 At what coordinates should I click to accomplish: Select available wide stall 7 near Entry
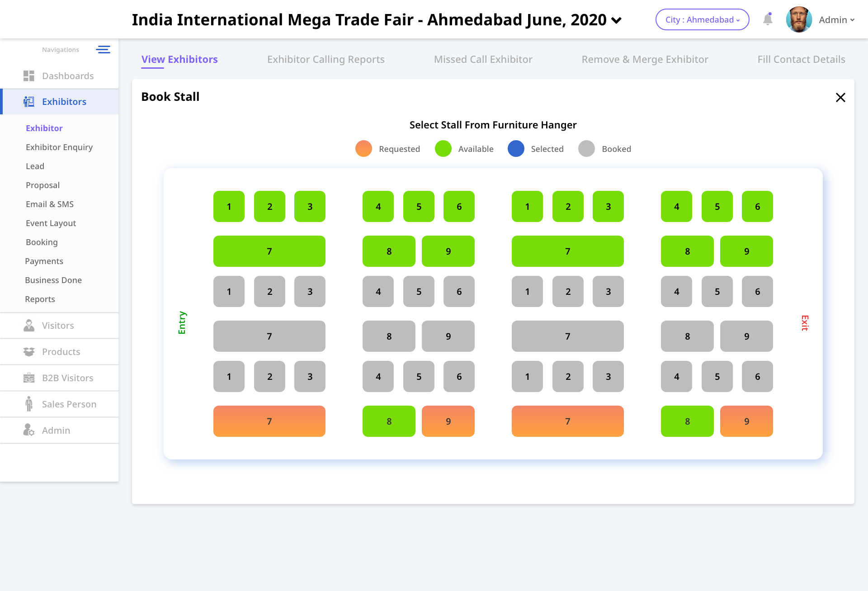[269, 251]
